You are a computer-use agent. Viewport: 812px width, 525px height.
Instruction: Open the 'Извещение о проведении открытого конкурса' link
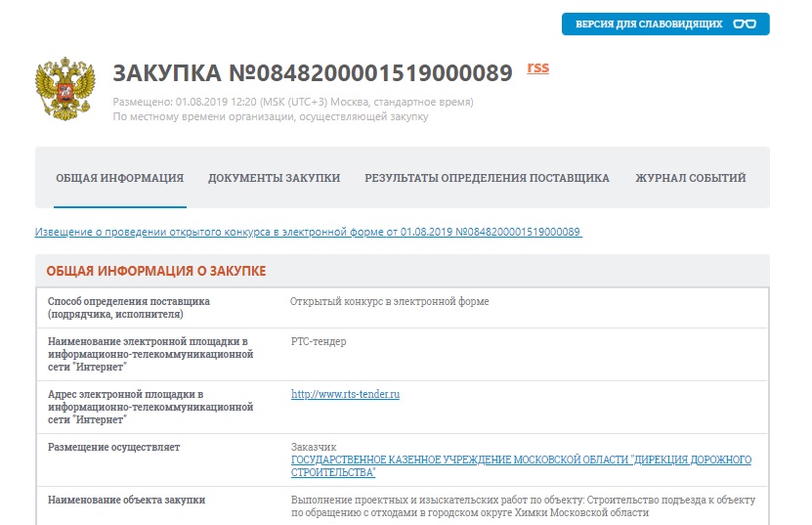[309, 232]
